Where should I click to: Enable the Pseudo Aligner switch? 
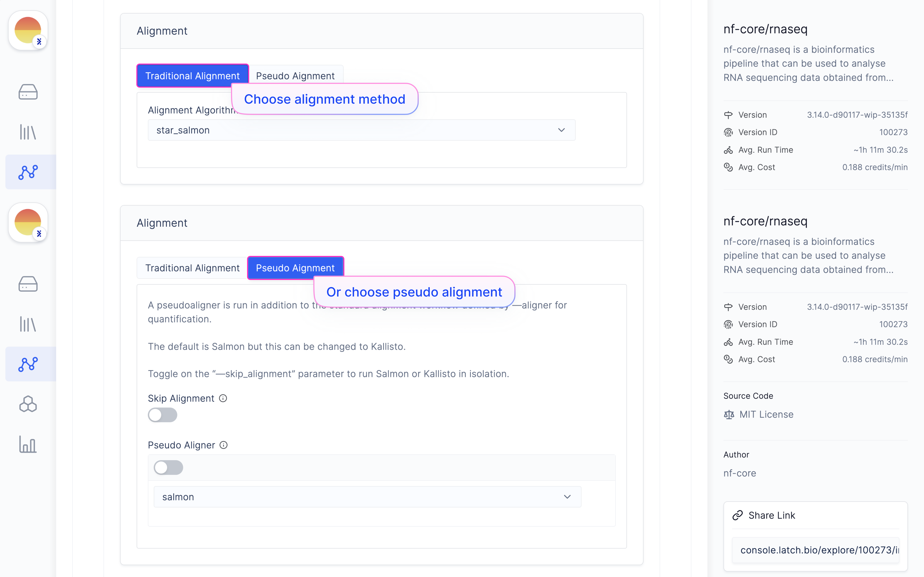tap(168, 467)
